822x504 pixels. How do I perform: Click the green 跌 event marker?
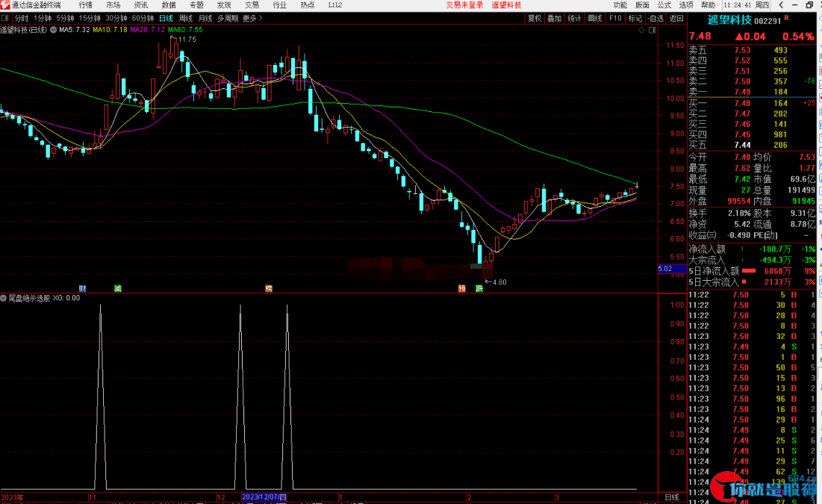tap(479, 288)
